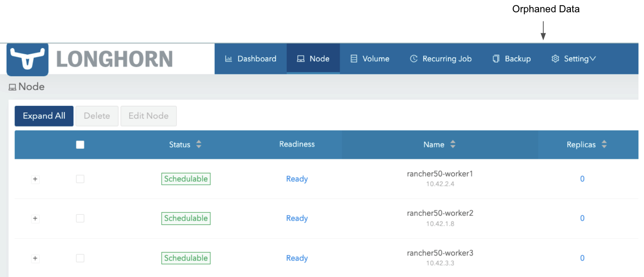644x277 pixels.
Task: Toggle the select-all checkbox in table header
Action: point(80,144)
